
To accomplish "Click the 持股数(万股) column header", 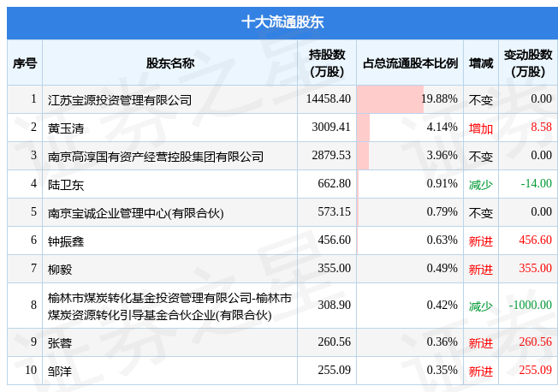I will (327, 63).
